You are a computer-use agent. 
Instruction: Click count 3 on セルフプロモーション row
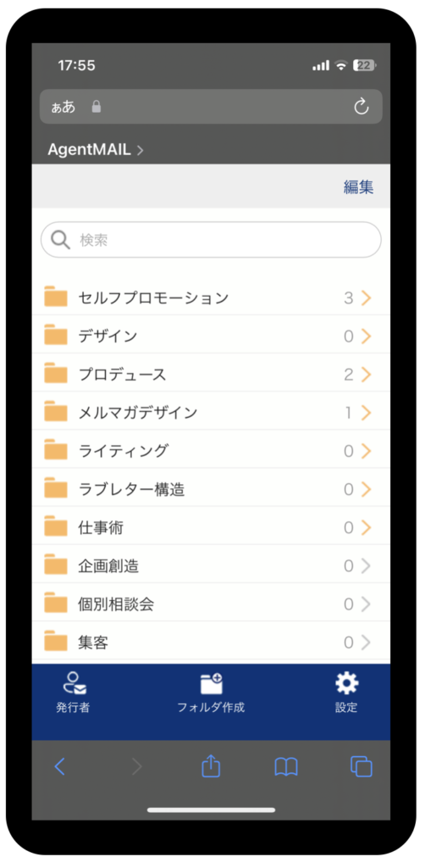[348, 298]
